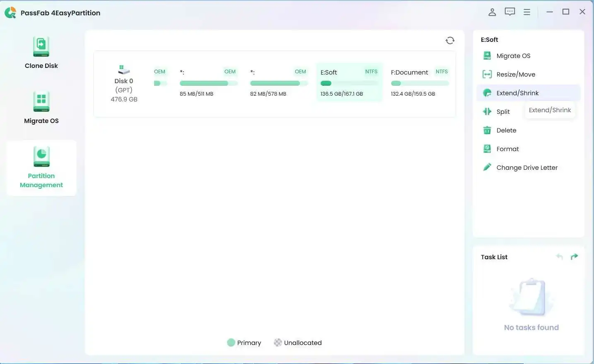Click the 476.9 GB disk size text

click(x=124, y=99)
